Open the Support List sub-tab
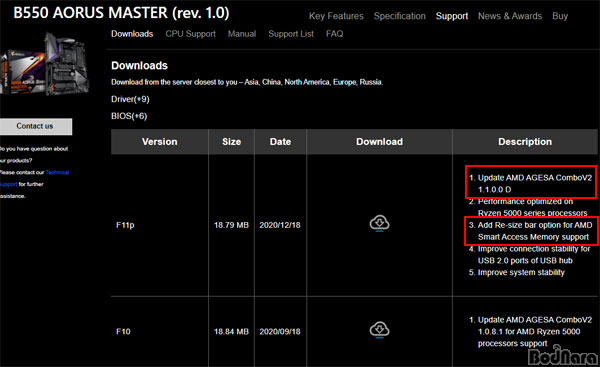Viewport: 600px width, 367px height. coord(291,34)
